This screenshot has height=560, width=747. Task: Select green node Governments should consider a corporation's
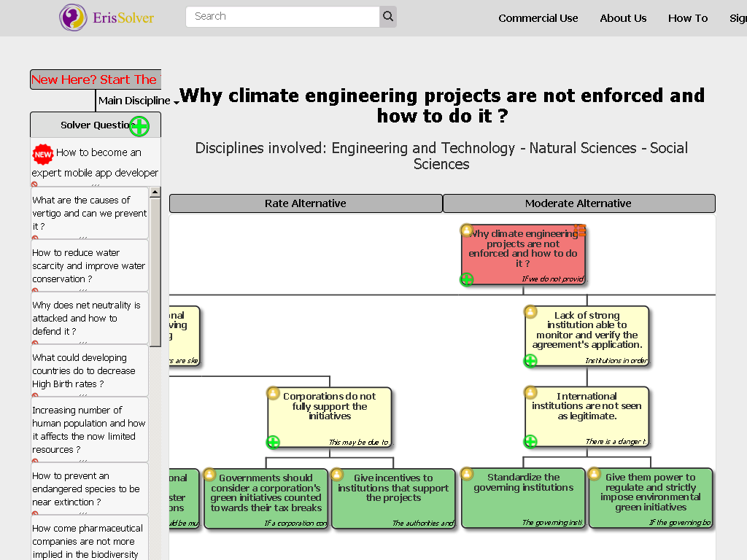pyautogui.click(x=266, y=499)
